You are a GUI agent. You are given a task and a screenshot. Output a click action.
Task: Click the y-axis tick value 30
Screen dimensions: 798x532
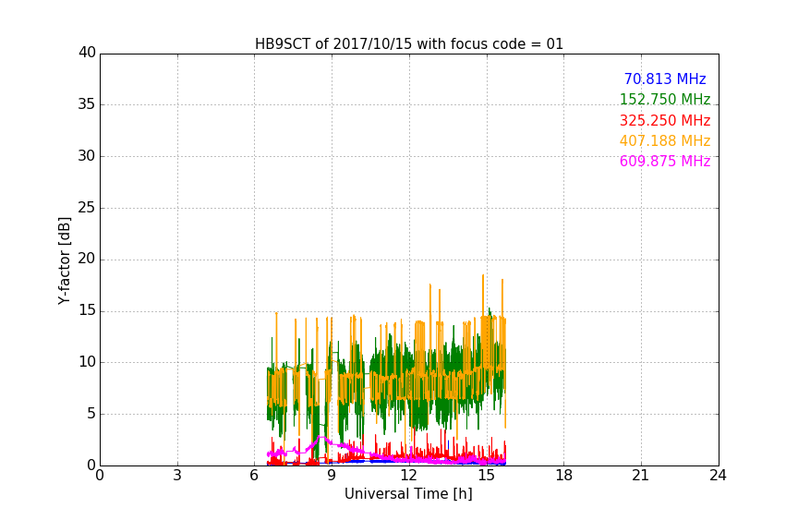(87, 156)
